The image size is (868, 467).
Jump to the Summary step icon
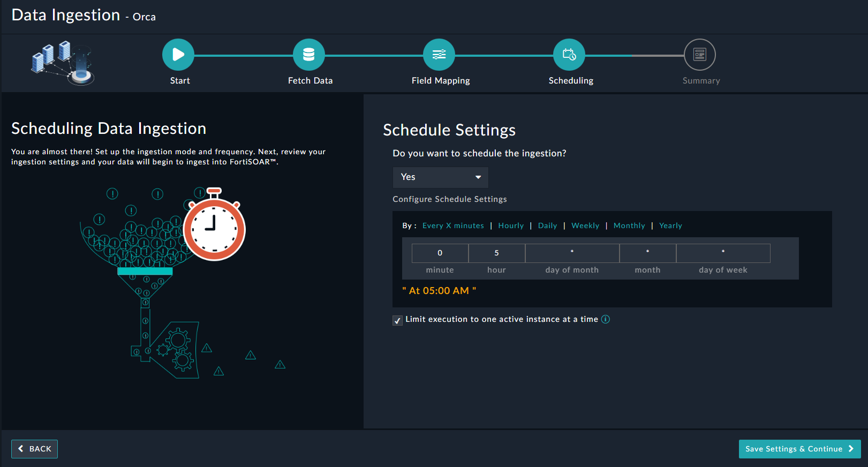(700, 55)
